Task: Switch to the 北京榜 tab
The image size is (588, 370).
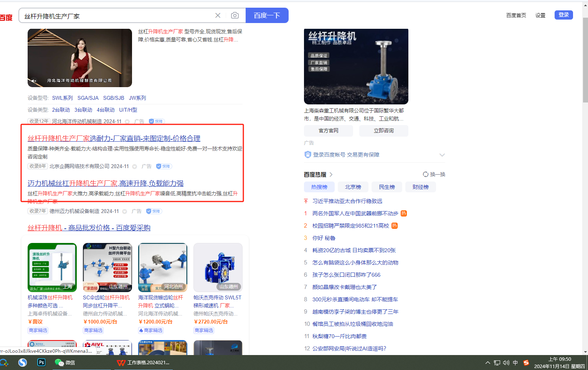Action: pyautogui.click(x=353, y=187)
